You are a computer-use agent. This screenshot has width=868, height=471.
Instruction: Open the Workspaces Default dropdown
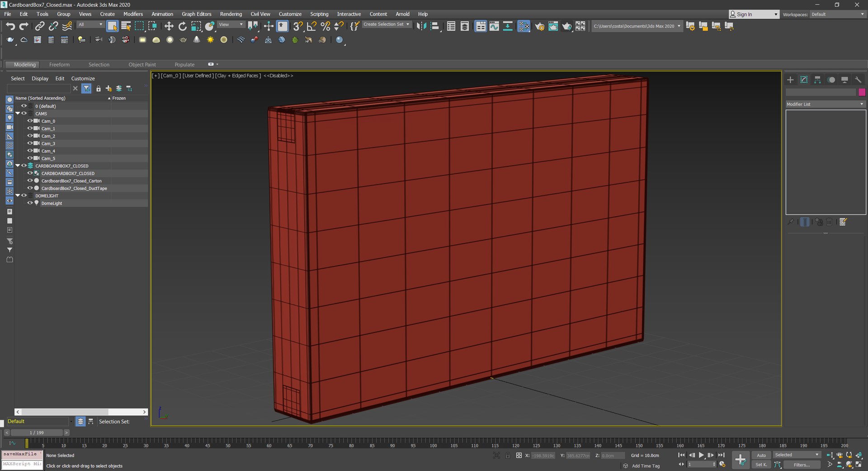pos(838,14)
